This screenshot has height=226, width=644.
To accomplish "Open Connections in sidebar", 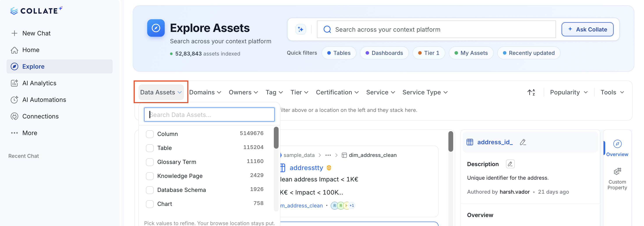I will (60, 116).
